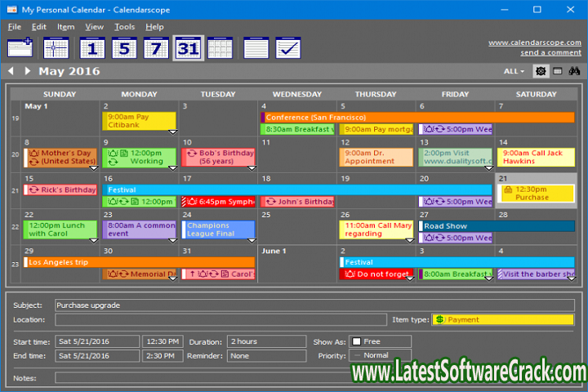Screen dimensions: 588x392
Task: Expand more items arrow on Monday May 2
Action: pyautogui.click(x=171, y=130)
